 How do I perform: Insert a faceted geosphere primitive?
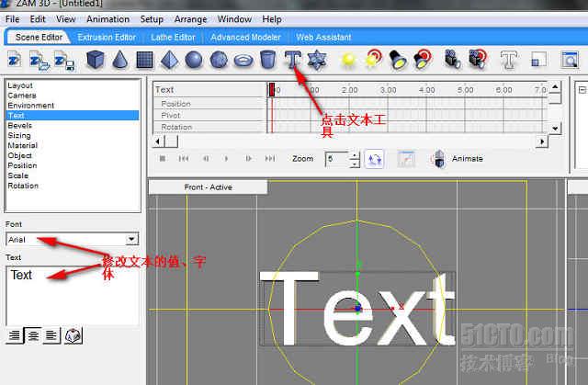[x=219, y=60]
